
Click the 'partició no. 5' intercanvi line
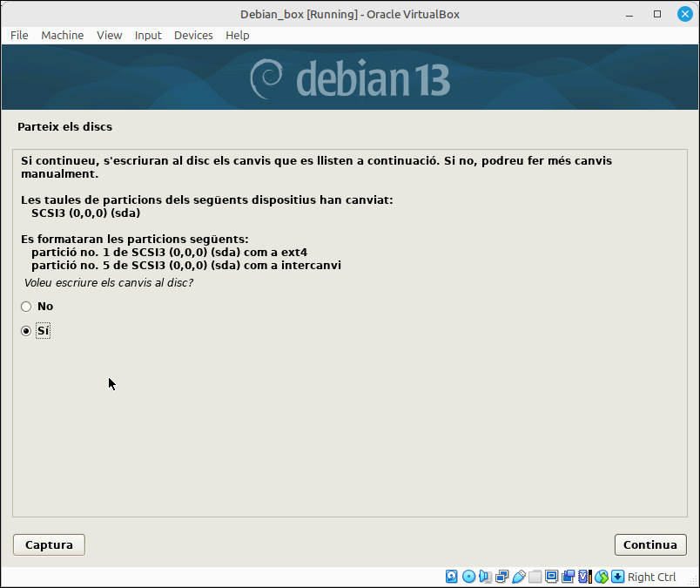(186, 266)
